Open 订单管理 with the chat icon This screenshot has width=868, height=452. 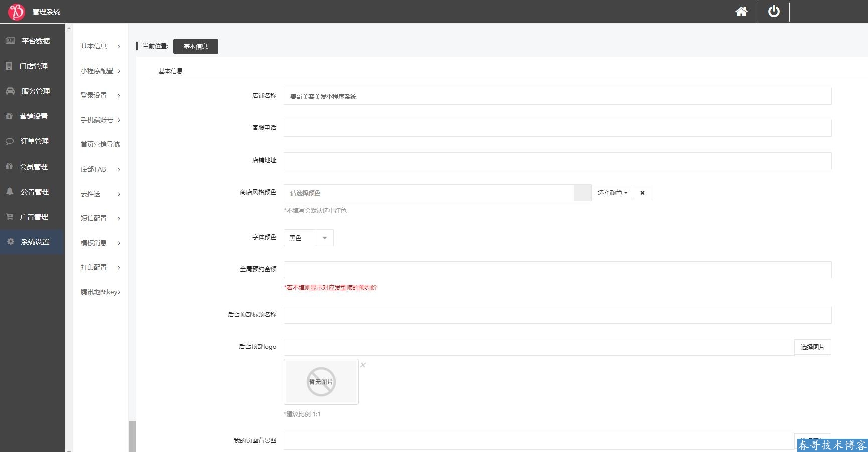pyautogui.click(x=34, y=141)
